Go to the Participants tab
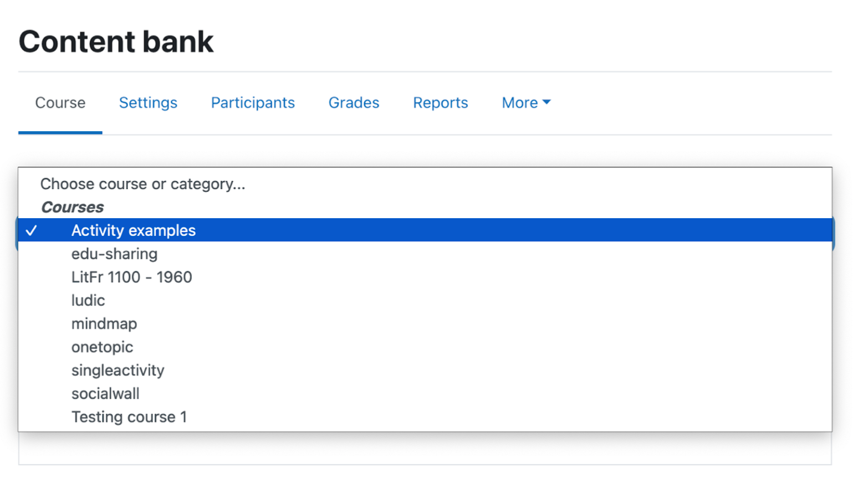 pyautogui.click(x=253, y=103)
